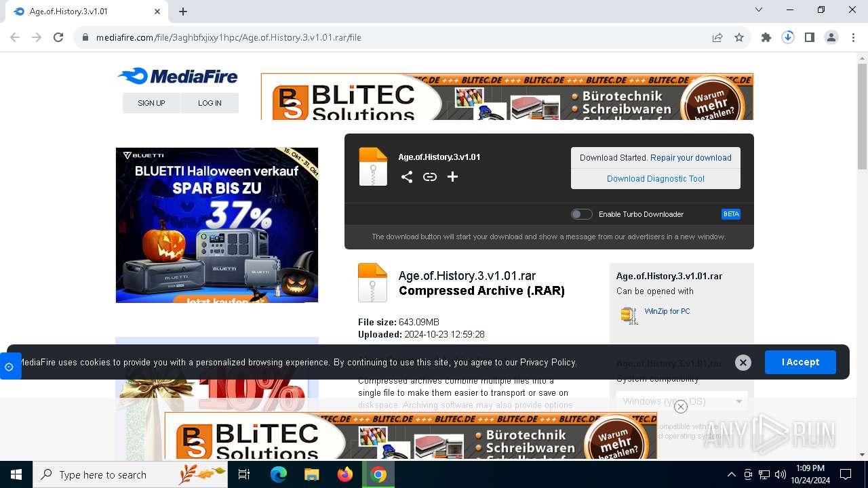Click the browser forward arrow
Screen dimensions: 868x488
(x=37, y=37)
